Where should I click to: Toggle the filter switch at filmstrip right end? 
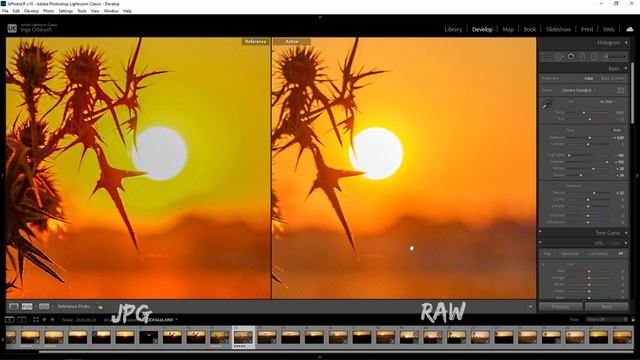point(633,320)
